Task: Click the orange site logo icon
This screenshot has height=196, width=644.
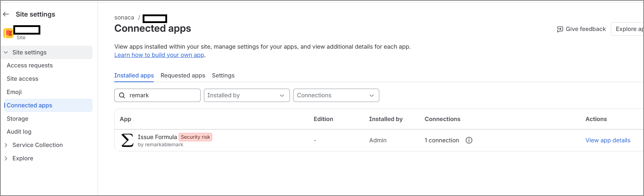Action: click(8, 33)
